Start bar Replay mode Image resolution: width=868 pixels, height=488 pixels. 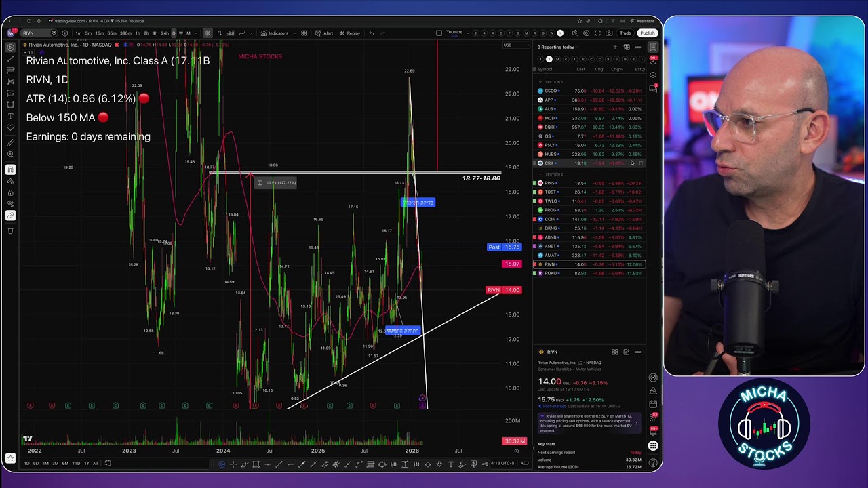coord(350,33)
